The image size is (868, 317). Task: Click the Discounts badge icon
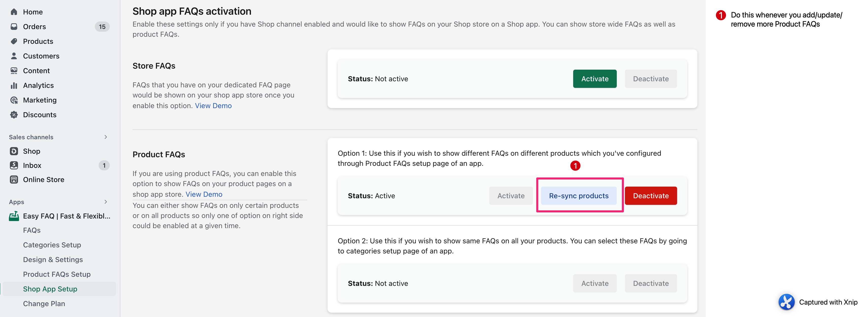(14, 115)
